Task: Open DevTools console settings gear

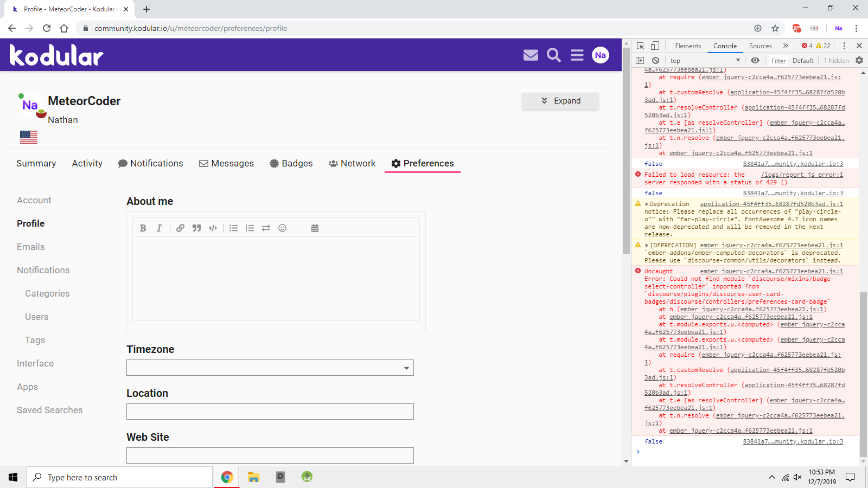Action: click(859, 61)
